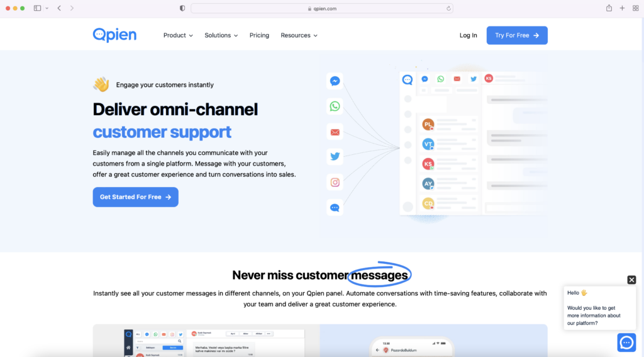Close the chat greeting popup
The height and width of the screenshot is (357, 644).
tap(631, 280)
